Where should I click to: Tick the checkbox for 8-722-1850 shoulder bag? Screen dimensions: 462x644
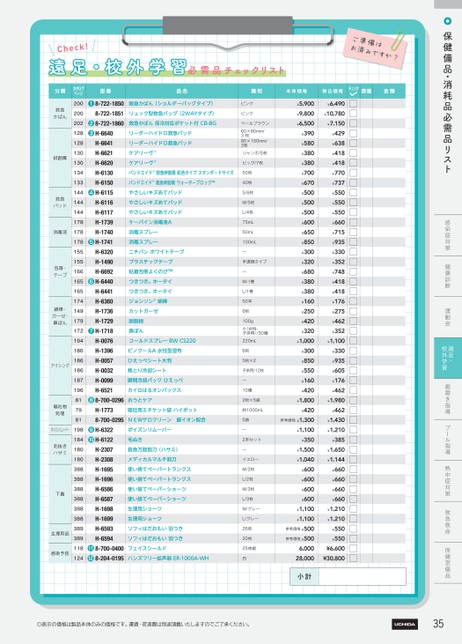coord(353,104)
